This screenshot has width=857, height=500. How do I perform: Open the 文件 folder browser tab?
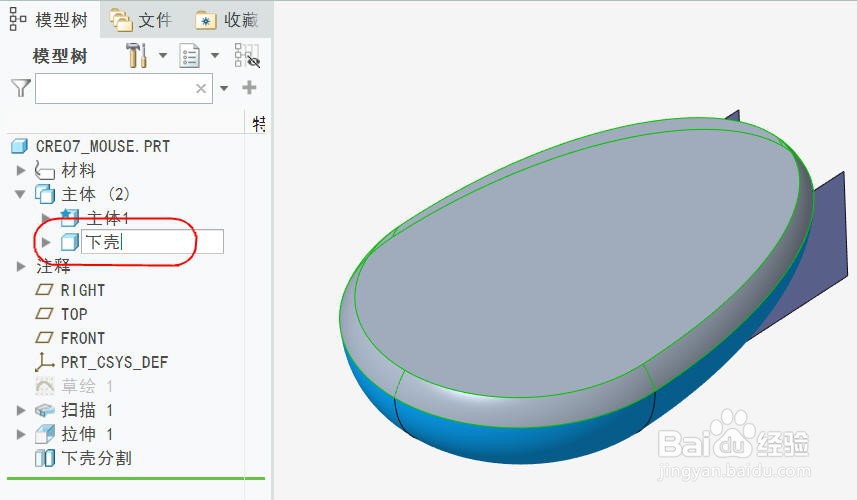(x=140, y=20)
